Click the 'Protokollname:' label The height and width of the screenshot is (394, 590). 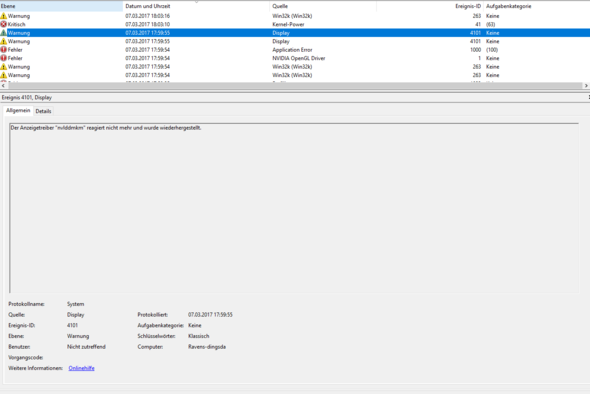coord(26,304)
